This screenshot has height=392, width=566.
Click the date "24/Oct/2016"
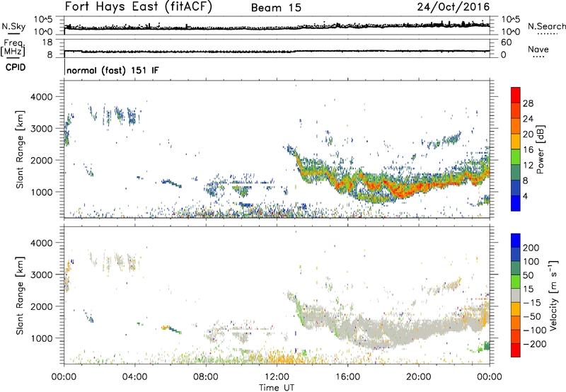coord(454,7)
